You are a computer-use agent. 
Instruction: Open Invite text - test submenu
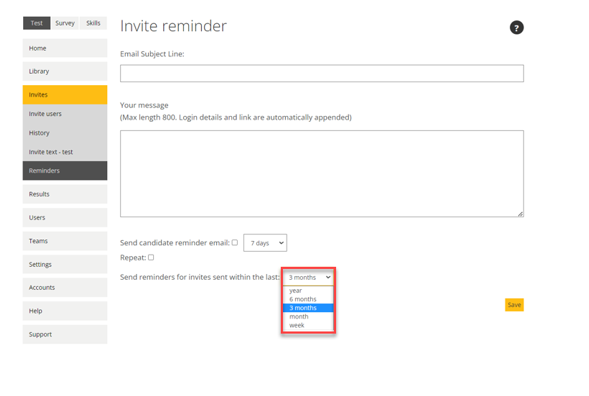point(65,152)
